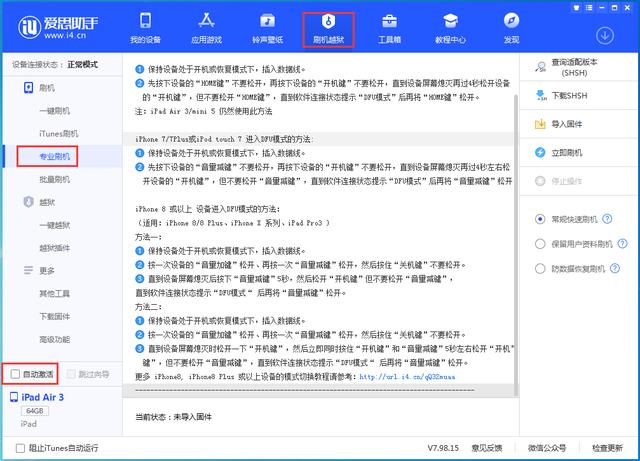The width and height of the screenshot is (640, 461).
Task: Click the 导入固件 import icon
Action: (540, 124)
